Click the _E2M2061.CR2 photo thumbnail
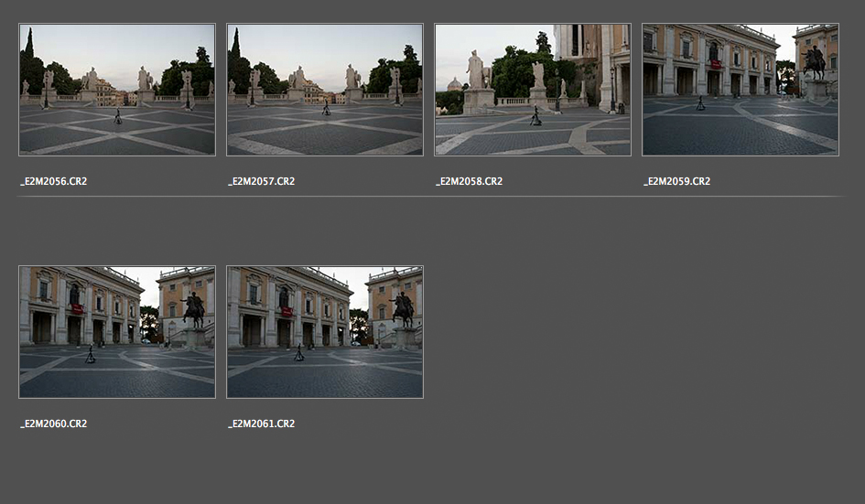Image resolution: width=865 pixels, height=504 pixels. (x=325, y=332)
